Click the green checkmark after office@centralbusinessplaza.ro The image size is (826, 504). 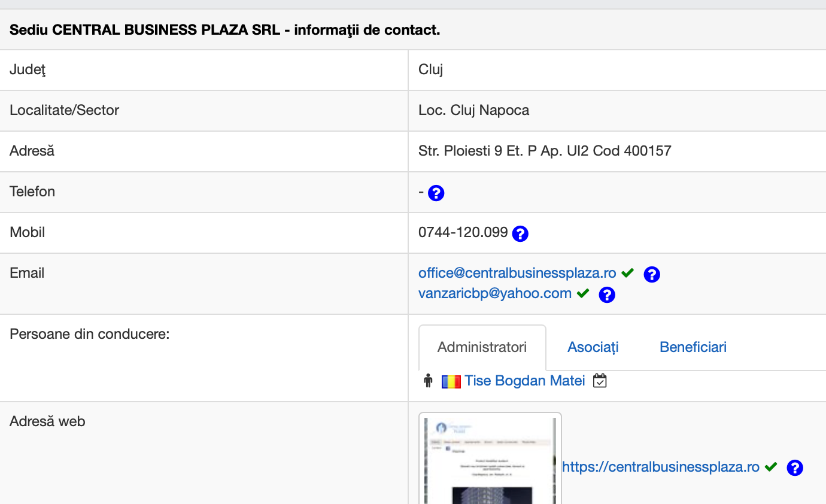pos(627,273)
